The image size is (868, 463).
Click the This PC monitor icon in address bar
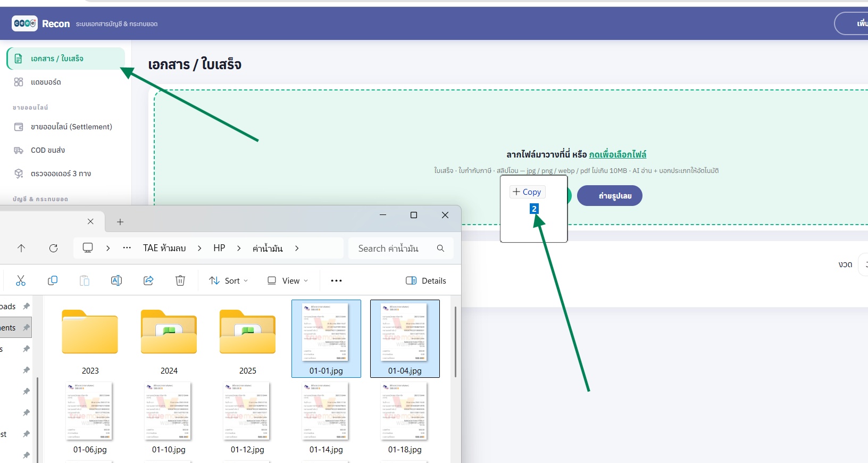pos(88,248)
